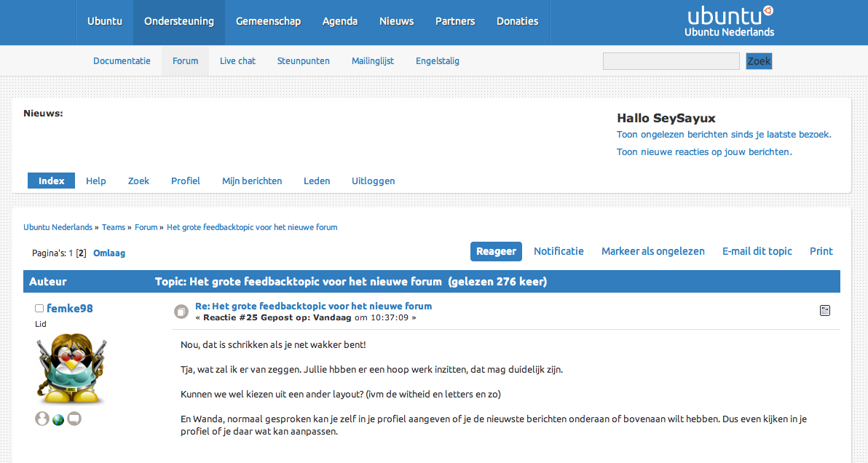The width and height of the screenshot is (868, 463).
Task: Go to the Gemeenschap section
Action: coord(269,22)
